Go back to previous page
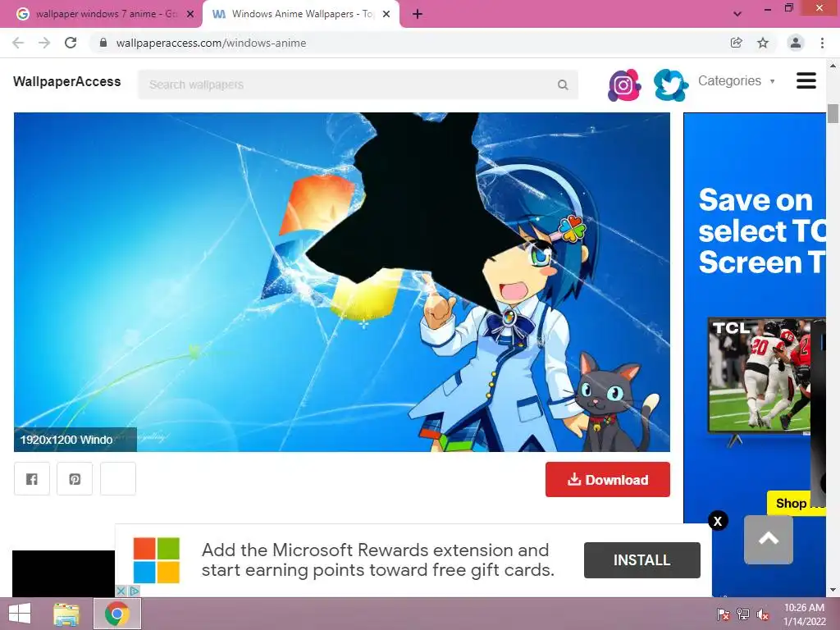 point(18,43)
